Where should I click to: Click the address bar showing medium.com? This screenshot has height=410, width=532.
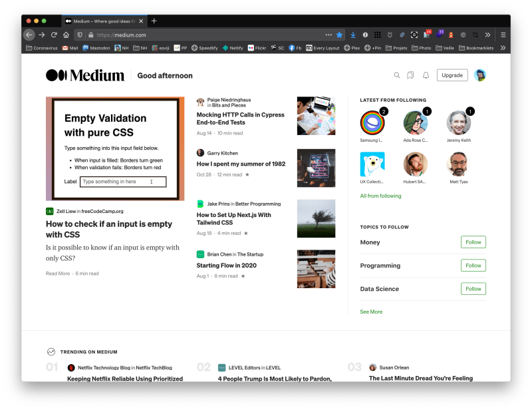209,35
